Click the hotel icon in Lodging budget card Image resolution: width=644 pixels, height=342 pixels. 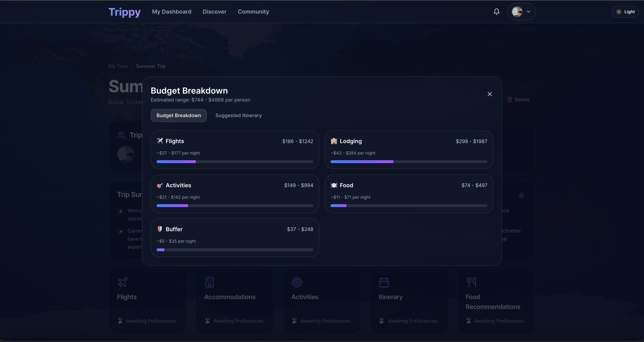pos(334,141)
